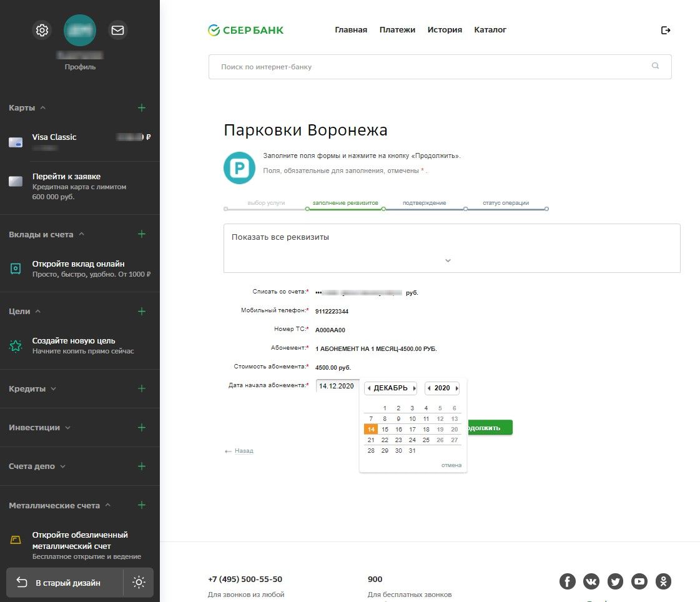700x602 pixels.
Task: Go to next month in calendar
Action: (414, 388)
